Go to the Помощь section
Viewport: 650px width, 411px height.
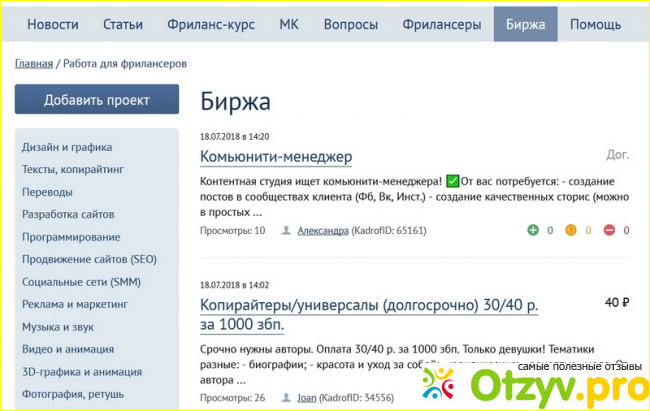pyautogui.click(x=595, y=24)
